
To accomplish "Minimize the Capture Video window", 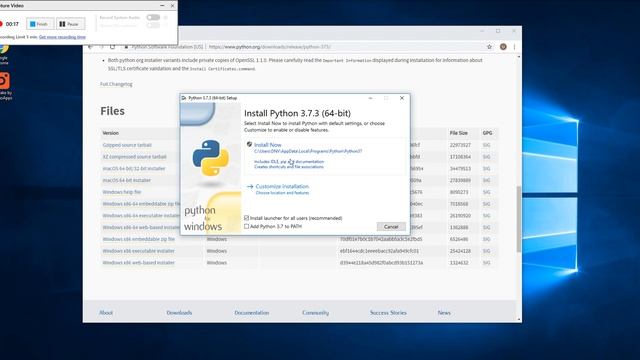I will tap(162, 6).
